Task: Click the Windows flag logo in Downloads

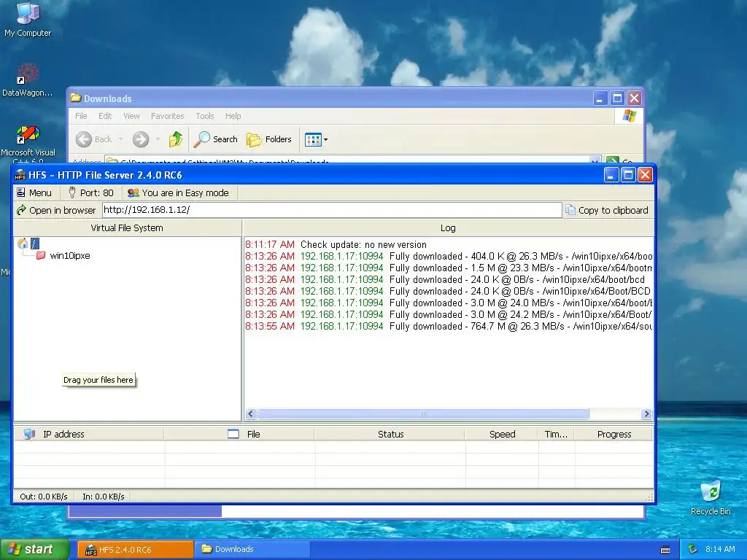Action: point(629,116)
